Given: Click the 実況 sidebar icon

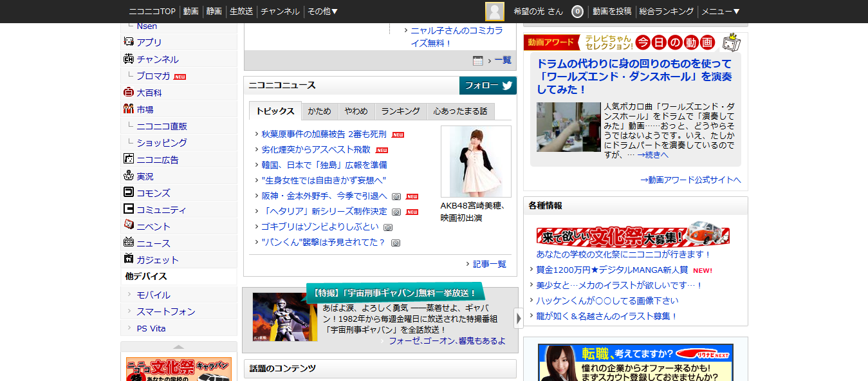Looking at the screenshot, I should (x=128, y=176).
